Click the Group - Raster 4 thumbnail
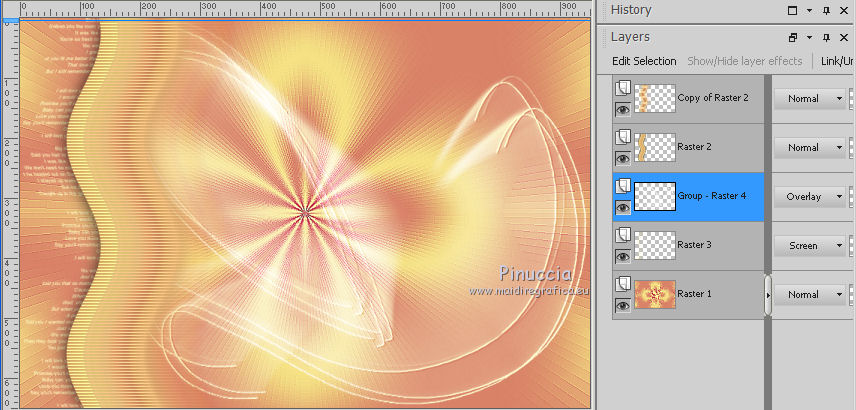The height and width of the screenshot is (410, 856). [655, 197]
